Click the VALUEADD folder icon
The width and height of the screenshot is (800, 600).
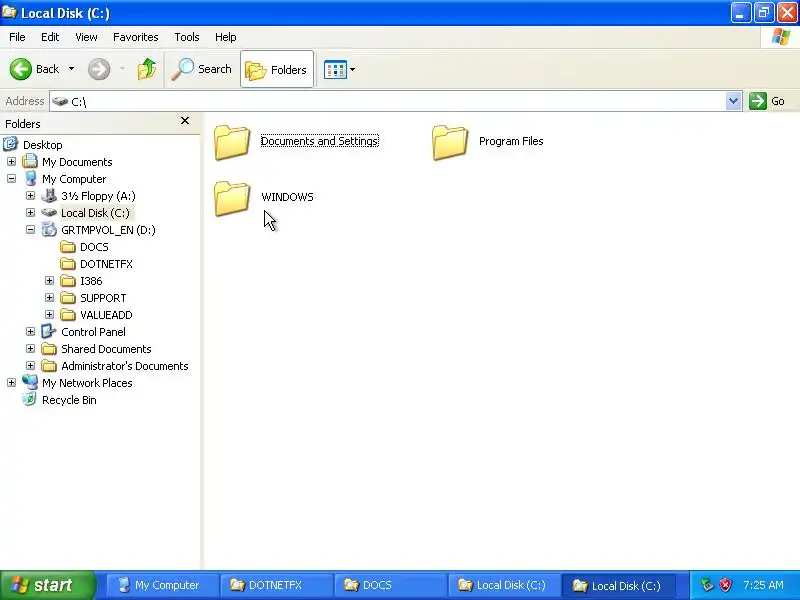(68, 315)
